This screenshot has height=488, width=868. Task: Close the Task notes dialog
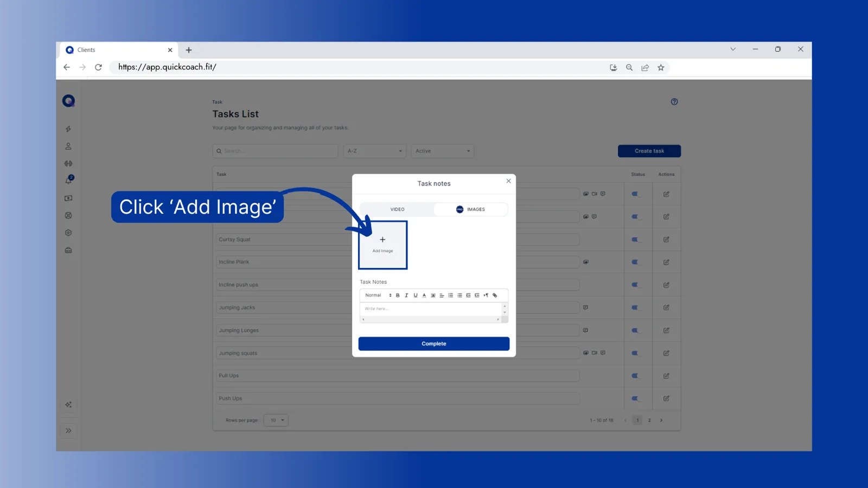508,181
